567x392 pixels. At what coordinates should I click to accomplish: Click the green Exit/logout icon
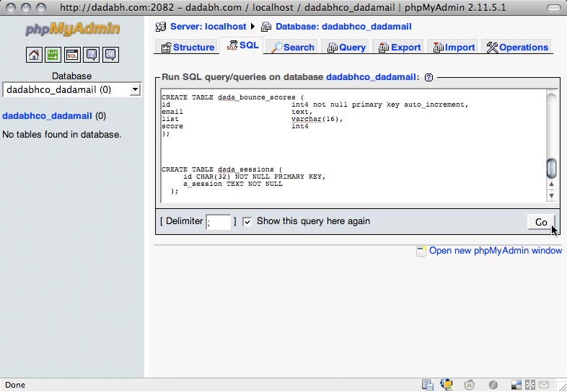click(x=53, y=55)
